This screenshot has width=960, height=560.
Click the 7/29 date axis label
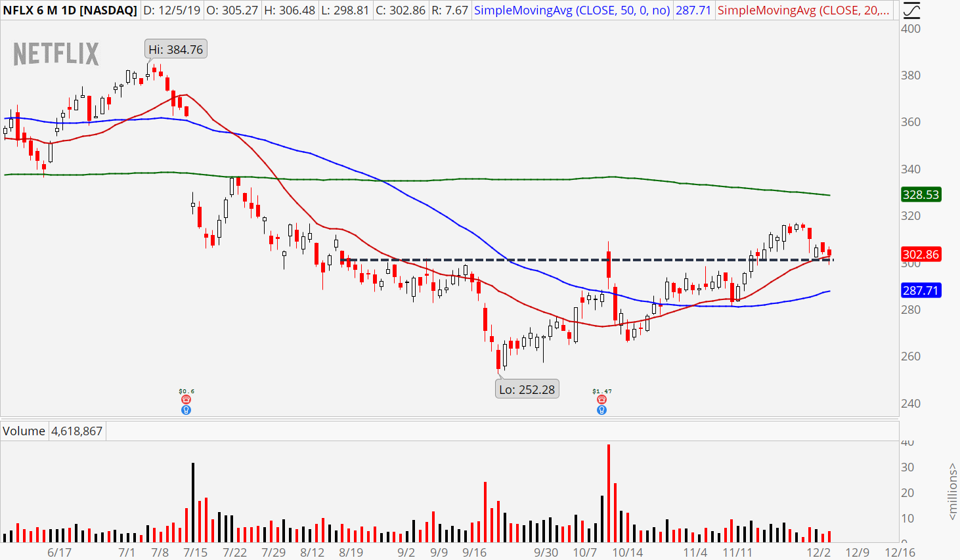273,552
